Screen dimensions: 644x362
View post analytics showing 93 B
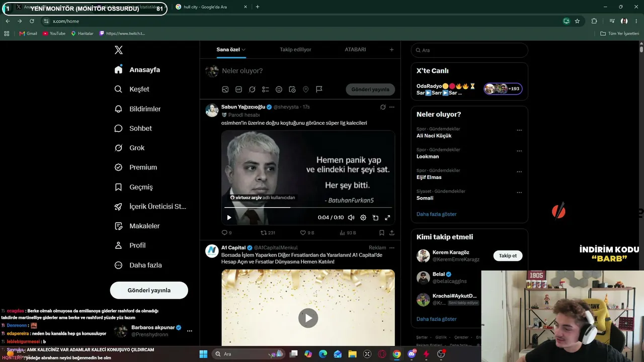(348, 233)
